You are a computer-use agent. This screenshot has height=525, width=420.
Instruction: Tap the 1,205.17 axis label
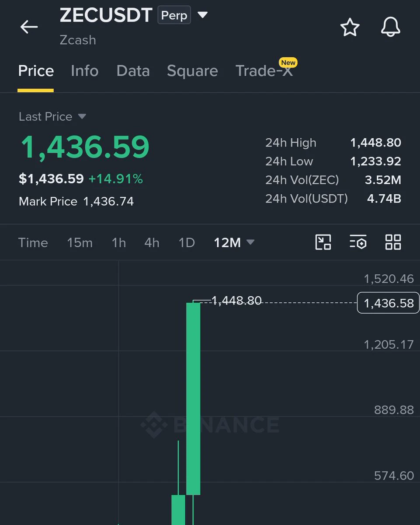(389, 345)
